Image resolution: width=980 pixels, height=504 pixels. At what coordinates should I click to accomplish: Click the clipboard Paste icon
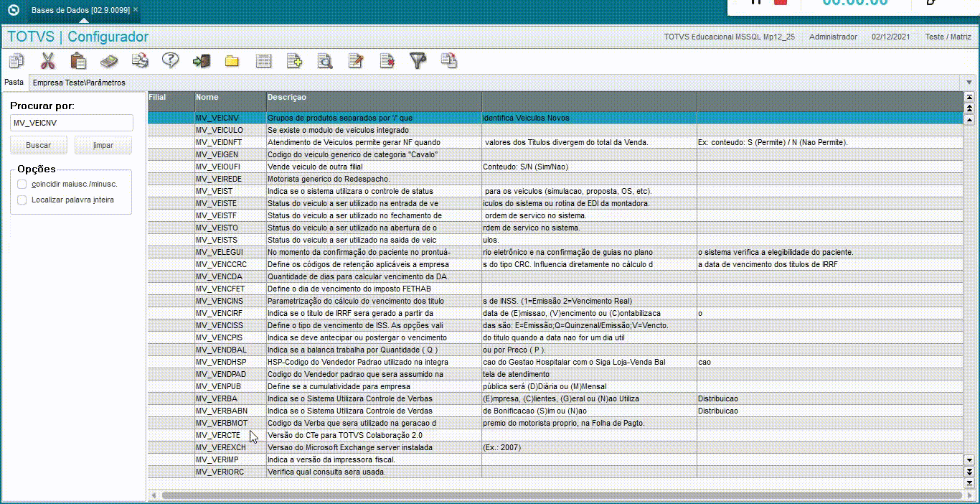coord(78,61)
